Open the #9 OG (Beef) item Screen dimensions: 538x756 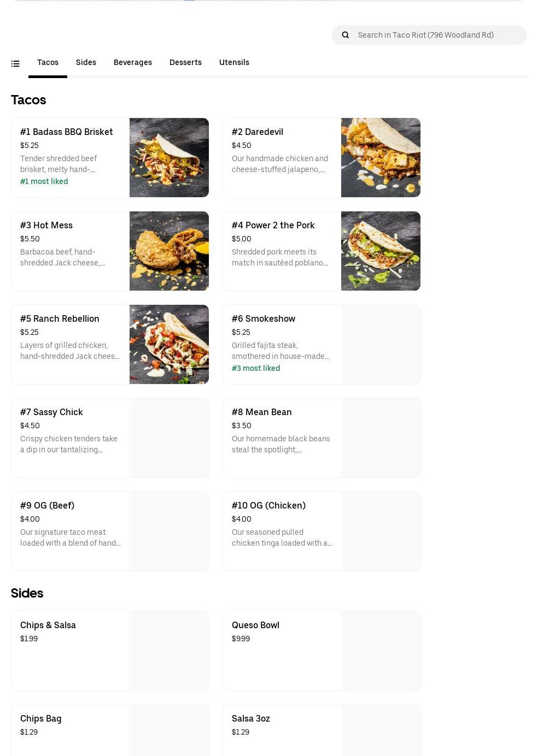pyautogui.click(x=110, y=531)
